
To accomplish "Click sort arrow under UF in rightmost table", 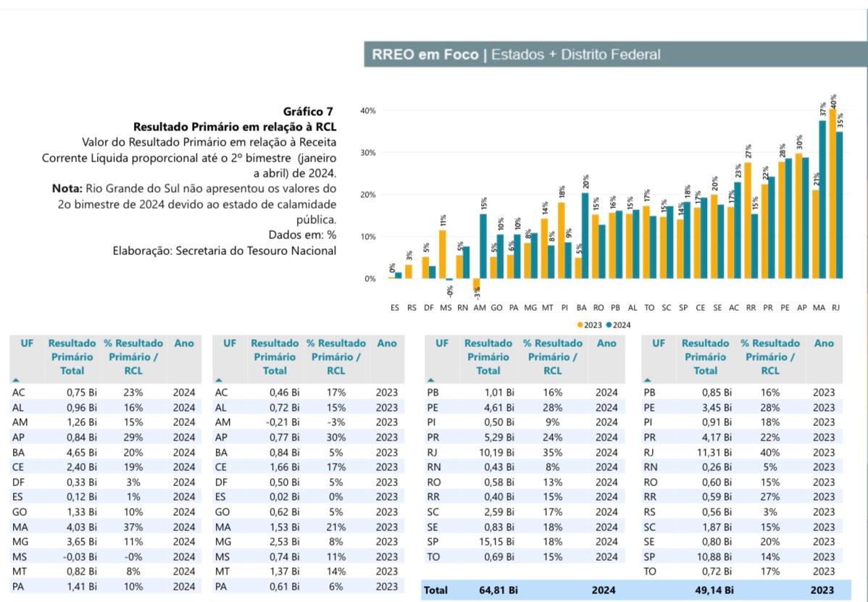I will coord(648,380).
